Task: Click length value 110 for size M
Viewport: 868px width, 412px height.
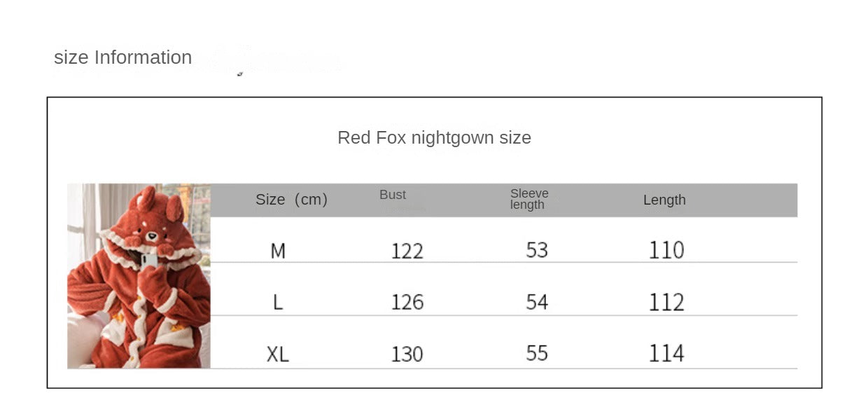Action: click(x=666, y=250)
